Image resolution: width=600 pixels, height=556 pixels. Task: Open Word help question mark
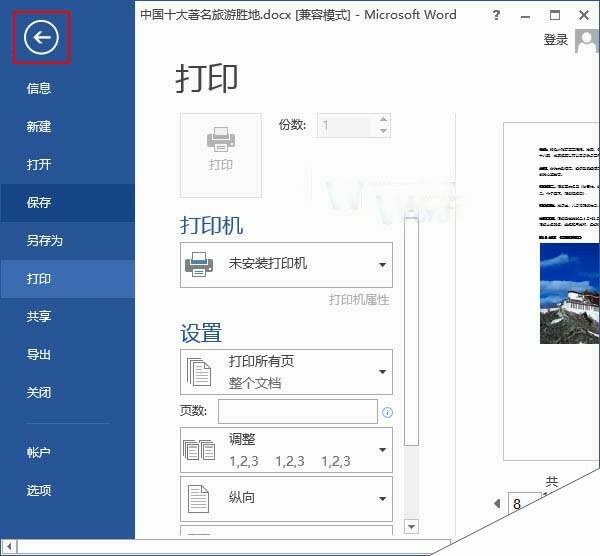click(496, 15)
